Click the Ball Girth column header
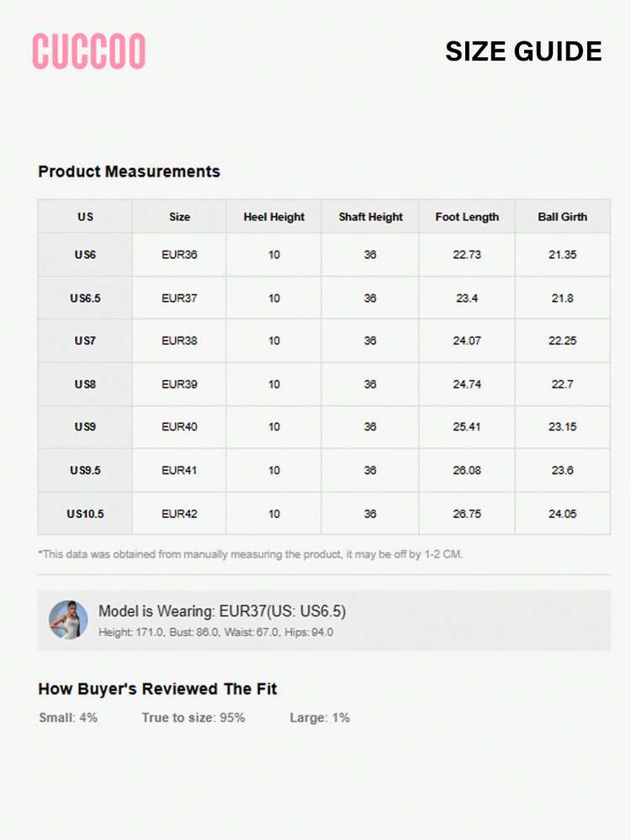This screenshot has width=631, height=840. 562,217
